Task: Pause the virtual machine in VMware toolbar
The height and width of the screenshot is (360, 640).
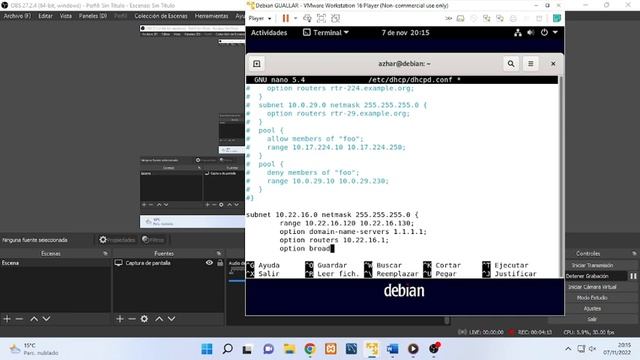Action: click(x=286, y=18)
